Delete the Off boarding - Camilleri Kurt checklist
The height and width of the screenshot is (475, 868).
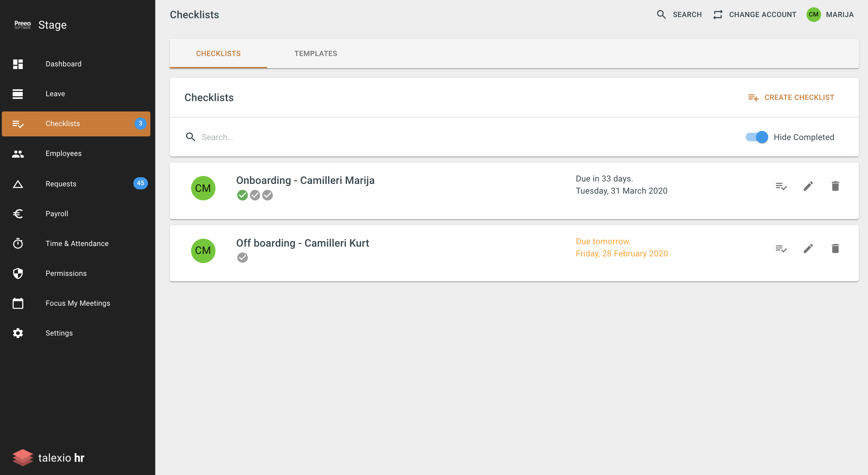pos(835,249)
